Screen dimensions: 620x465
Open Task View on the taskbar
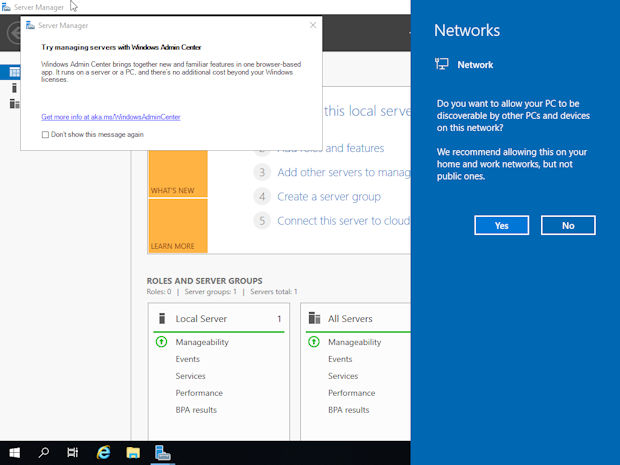(x=73, y=453)
